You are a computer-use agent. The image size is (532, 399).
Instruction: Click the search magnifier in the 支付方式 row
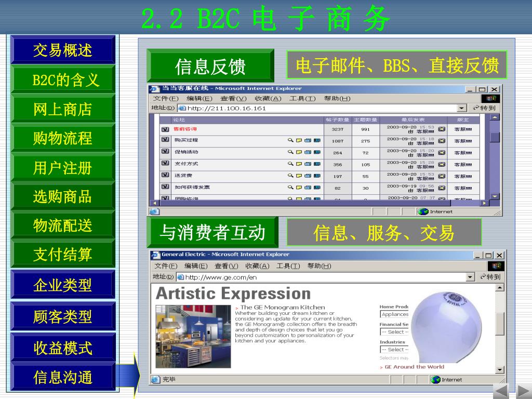(x=290, y=164)
